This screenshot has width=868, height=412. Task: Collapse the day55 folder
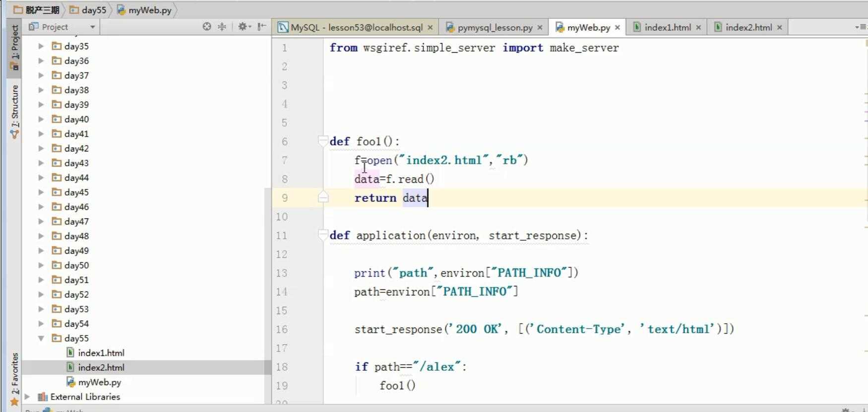(x=41, y=338)
